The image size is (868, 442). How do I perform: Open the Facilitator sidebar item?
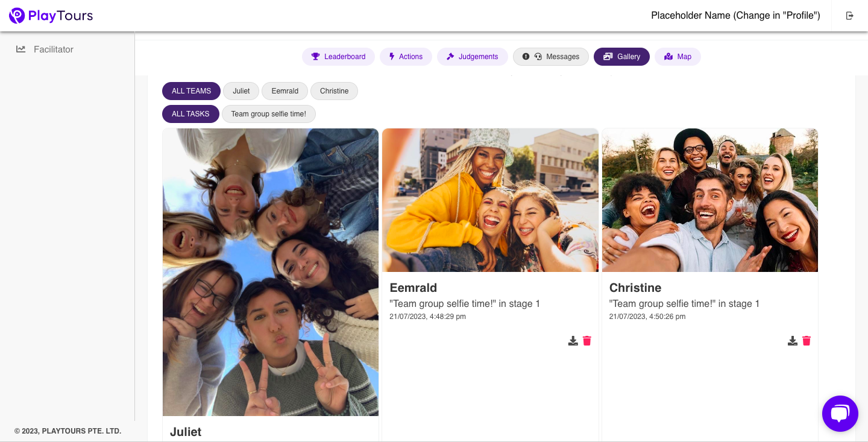coord(45,49)
